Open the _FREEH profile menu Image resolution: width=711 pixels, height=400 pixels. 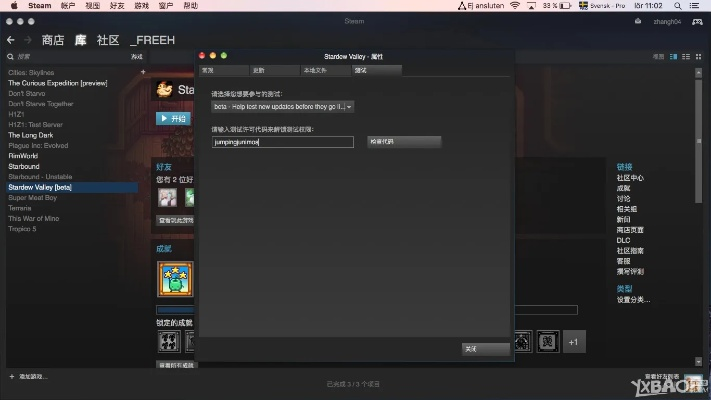(x=152, y=40)
